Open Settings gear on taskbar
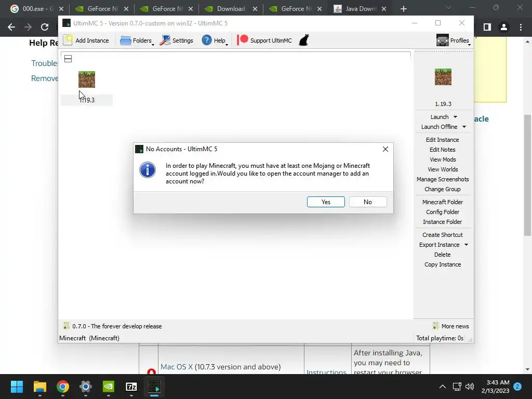 [86, 387]
